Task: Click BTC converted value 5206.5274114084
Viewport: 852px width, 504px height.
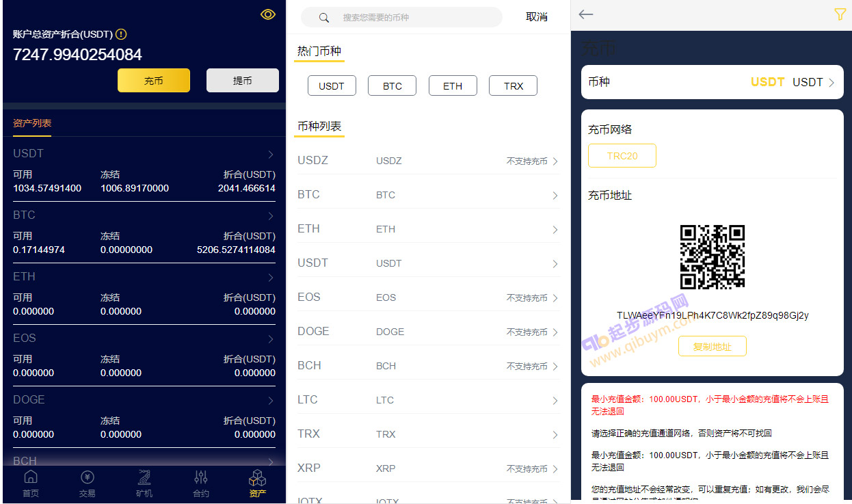Action: coord(236,250)
